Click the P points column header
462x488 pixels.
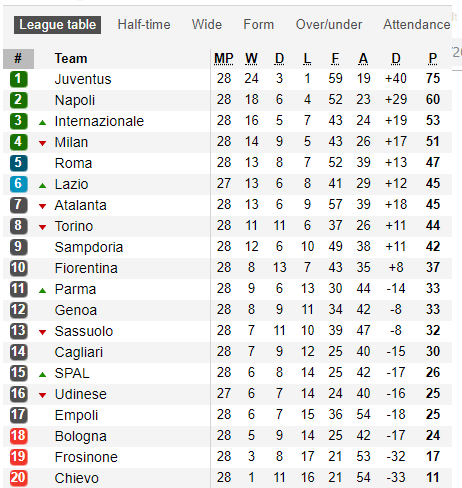coord(433,59)
